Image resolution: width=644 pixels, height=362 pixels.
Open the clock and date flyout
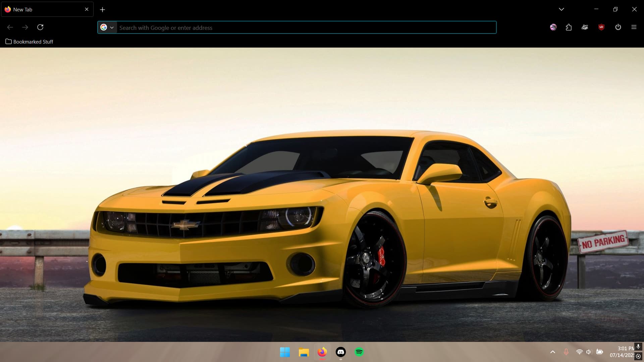(622, 352)
